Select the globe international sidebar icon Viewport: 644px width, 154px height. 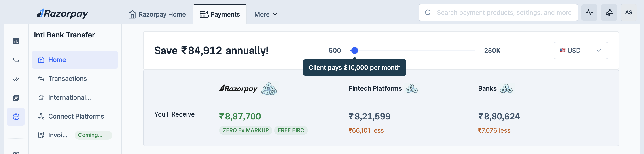pos(16,117)
